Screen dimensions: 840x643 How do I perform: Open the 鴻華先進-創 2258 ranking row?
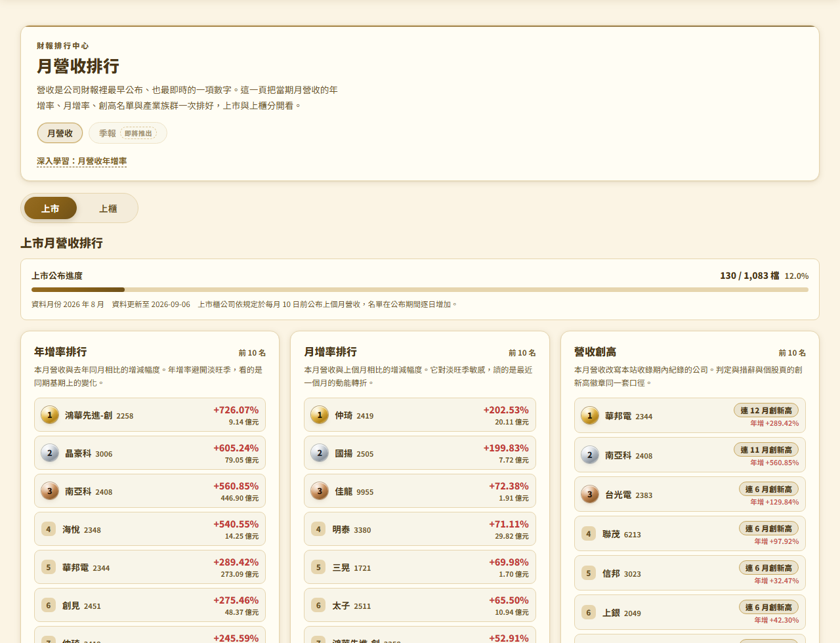click(x=150, y=415)
